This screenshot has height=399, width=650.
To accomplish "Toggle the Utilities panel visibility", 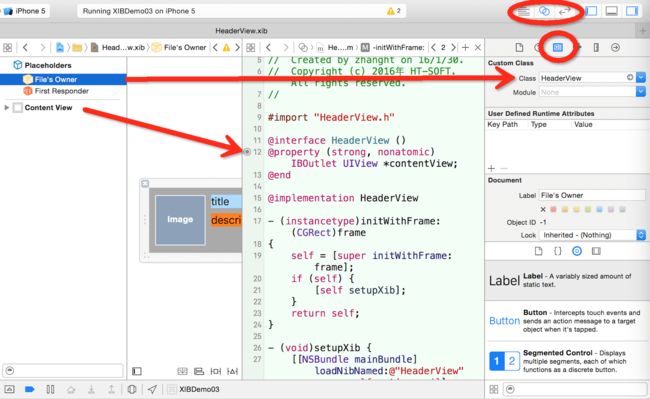I will coord(632,11).
